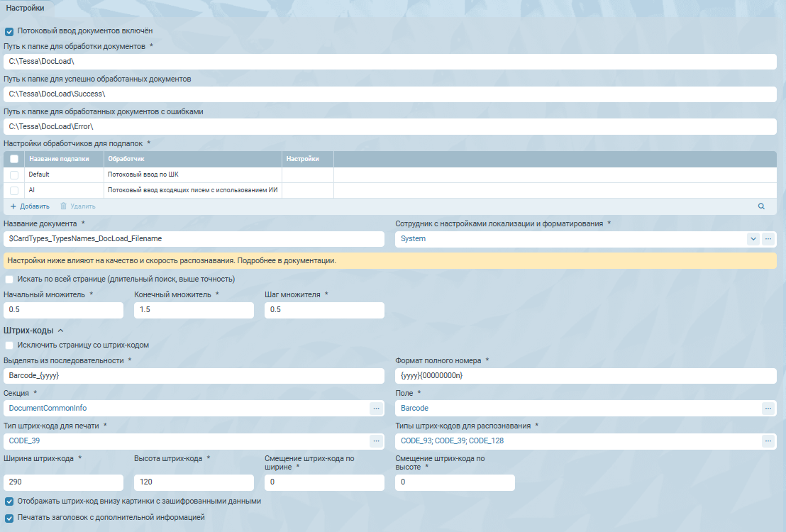Open ellipsis picker for CODE_39 print type
The width and height of the screenshot is (786, 532).
coord(375,441)
